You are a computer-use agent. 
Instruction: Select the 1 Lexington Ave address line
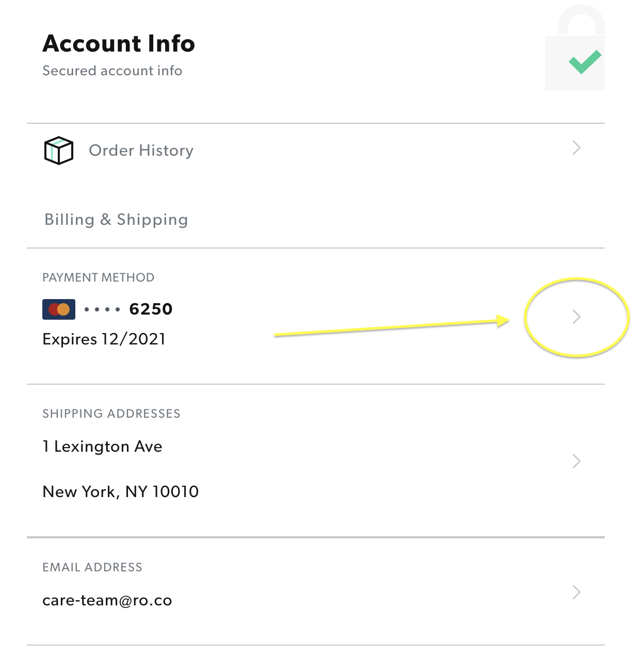click(102, 447)
